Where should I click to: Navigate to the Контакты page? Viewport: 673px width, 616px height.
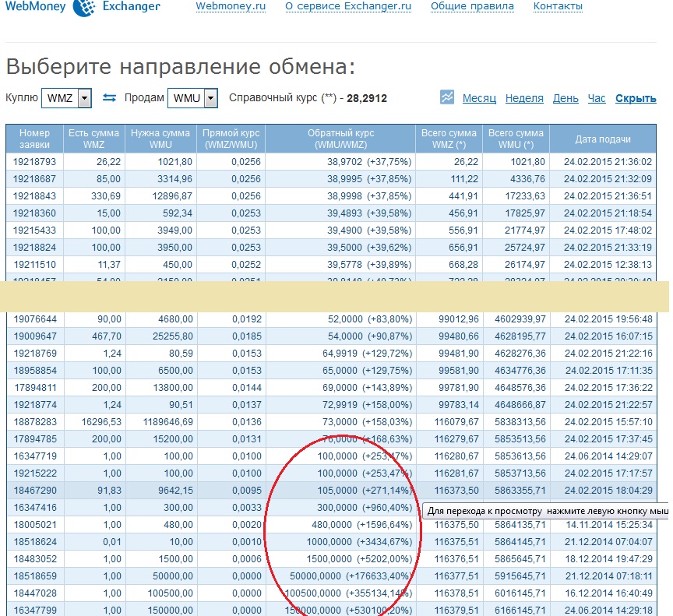[558, 6]
